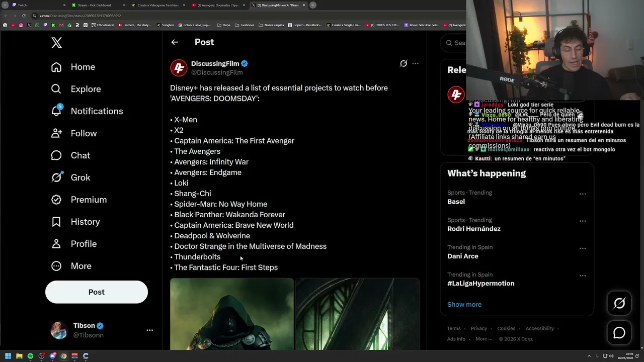
Task: Expand the More sidebar menu
Action: coord(71,266)
